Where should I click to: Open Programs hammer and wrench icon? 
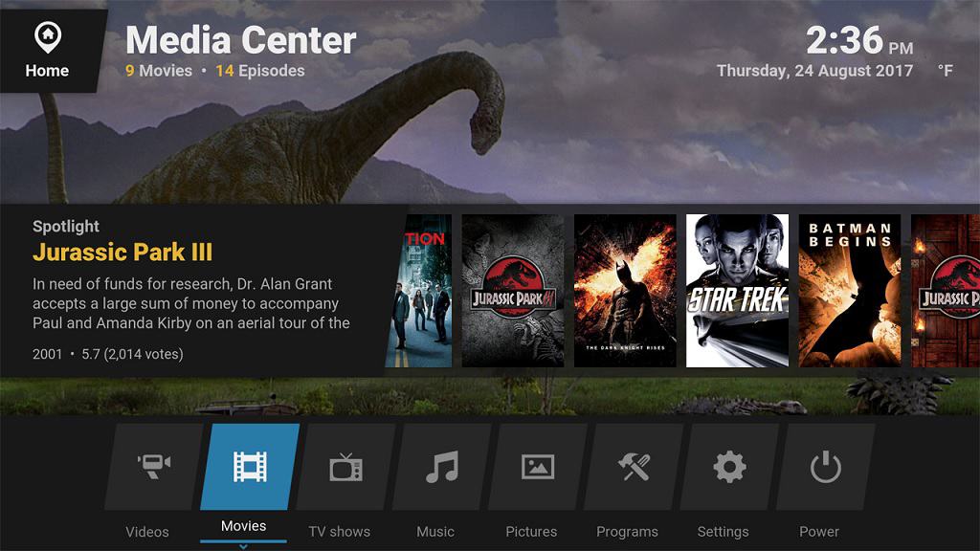[x=633, y=468]
